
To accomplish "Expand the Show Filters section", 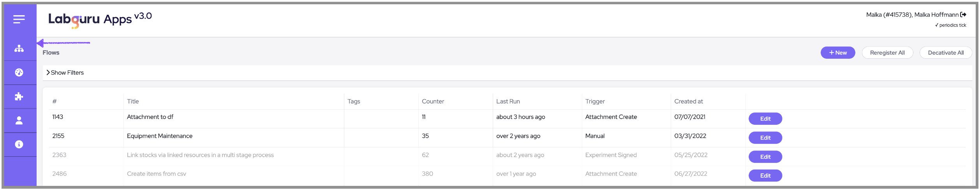I will pyautogui.click(x=65, y=73).
